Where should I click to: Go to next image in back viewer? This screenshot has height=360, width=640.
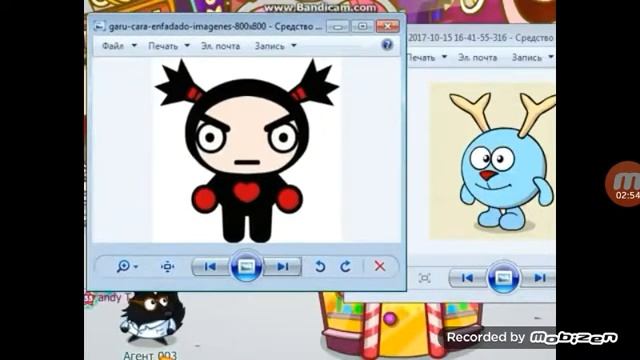coord(540,278)
